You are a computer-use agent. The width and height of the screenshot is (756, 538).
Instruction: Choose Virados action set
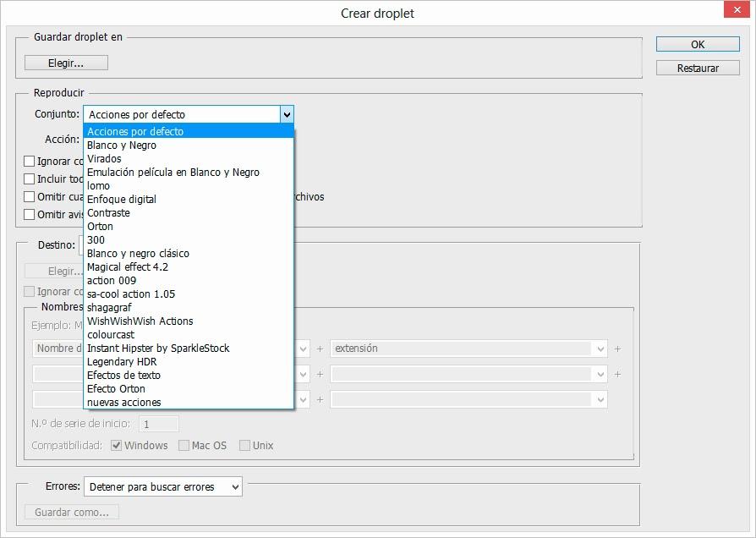click(x=104, y=159)
